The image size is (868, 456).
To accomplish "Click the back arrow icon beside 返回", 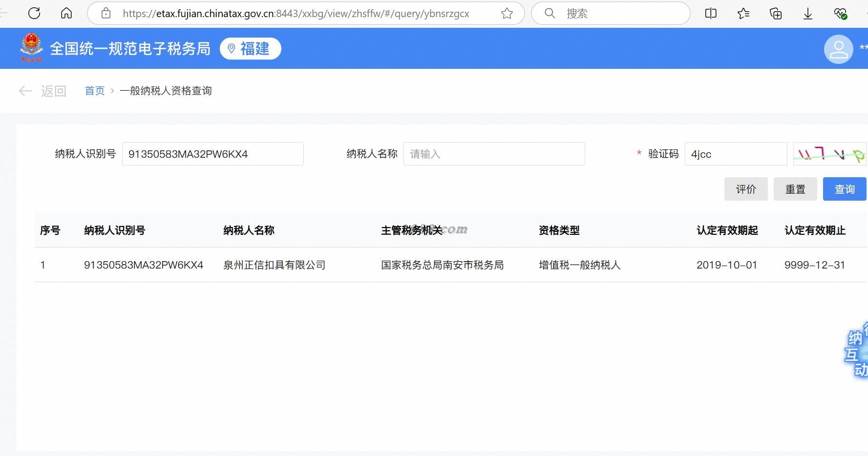I will click(x=25, y=91).
